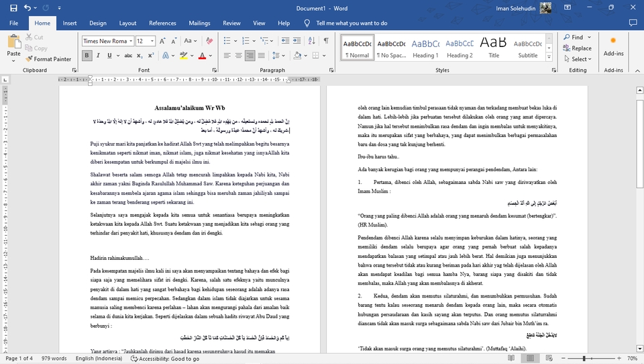Expand the bullets list dropdown
The height and width of the screenshot is (364, 644).
(x=235, y=41)
